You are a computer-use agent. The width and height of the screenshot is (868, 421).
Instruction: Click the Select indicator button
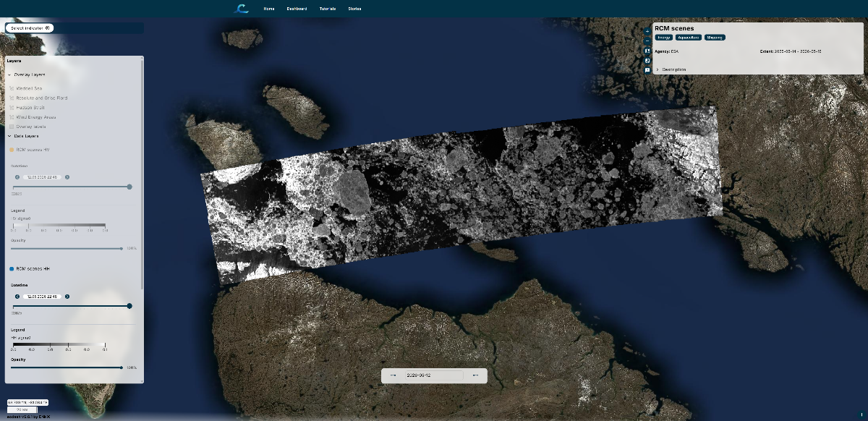coord(30,27)
